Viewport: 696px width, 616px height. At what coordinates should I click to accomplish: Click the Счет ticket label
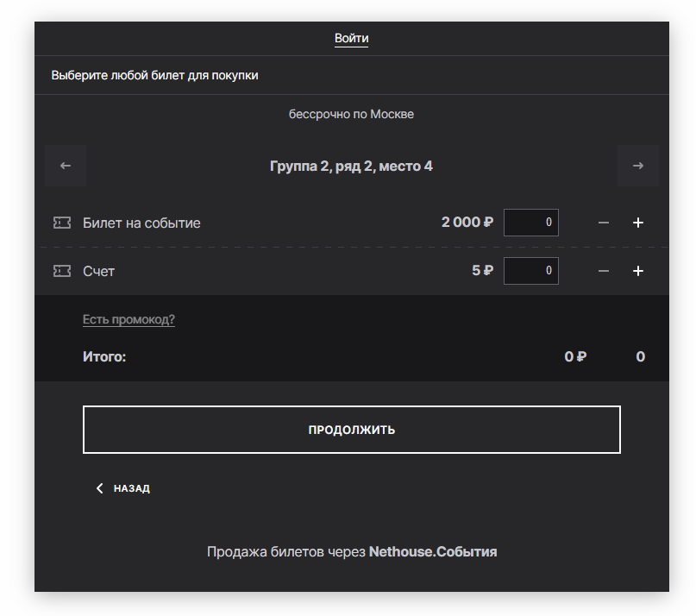tap(98, 272)
